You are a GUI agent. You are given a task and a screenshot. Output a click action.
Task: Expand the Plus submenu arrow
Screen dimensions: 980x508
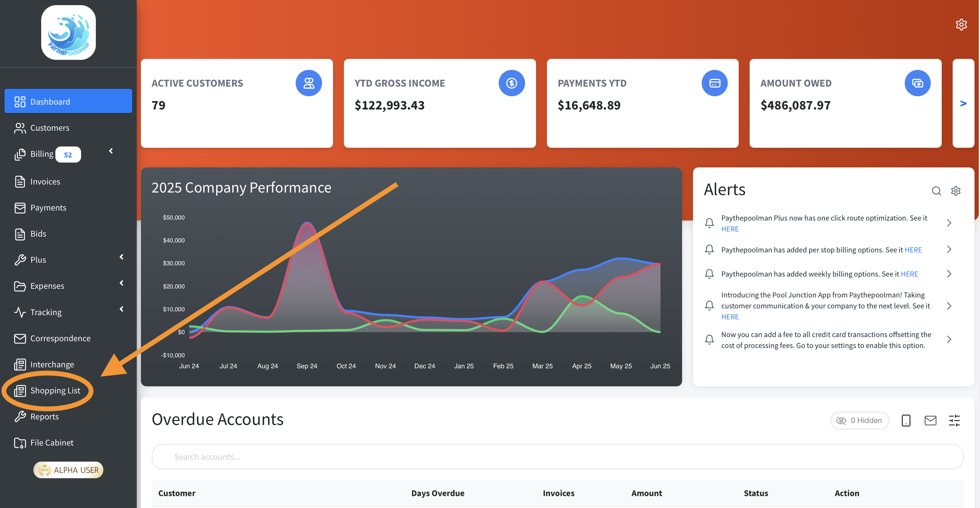[x=121, y=257]
